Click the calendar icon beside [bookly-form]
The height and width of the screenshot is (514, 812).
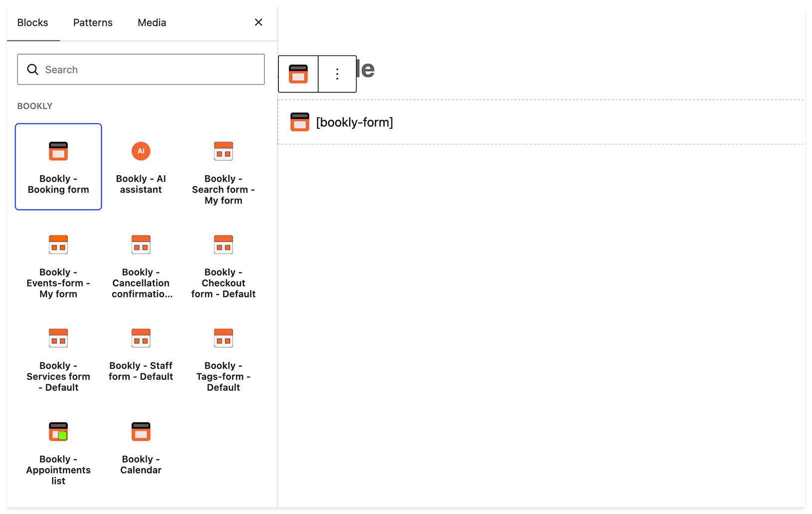pos(300,122)
